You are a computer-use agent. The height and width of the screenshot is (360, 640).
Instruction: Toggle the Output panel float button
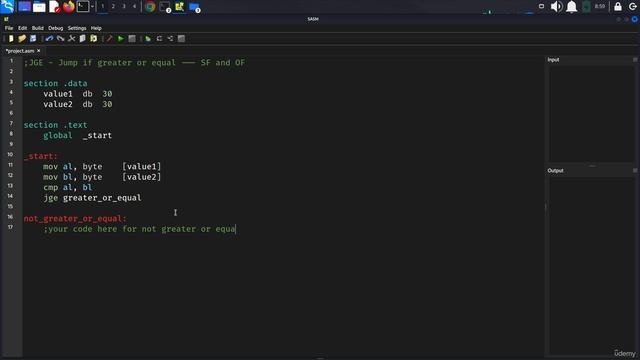tap(635, 170)
